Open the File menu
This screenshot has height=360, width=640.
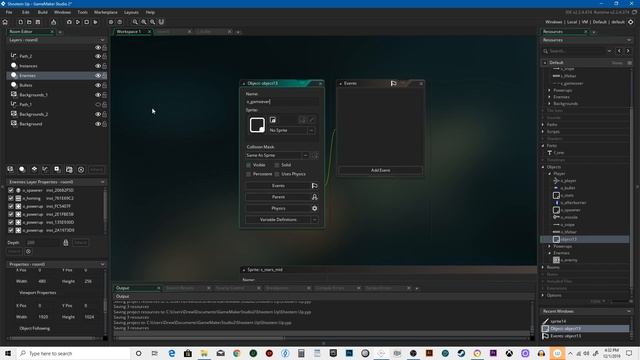[x=9, y=12]
